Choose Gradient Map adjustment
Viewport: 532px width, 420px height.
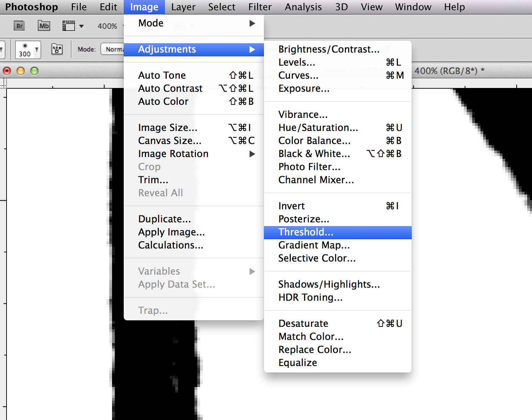coord(338,245)
